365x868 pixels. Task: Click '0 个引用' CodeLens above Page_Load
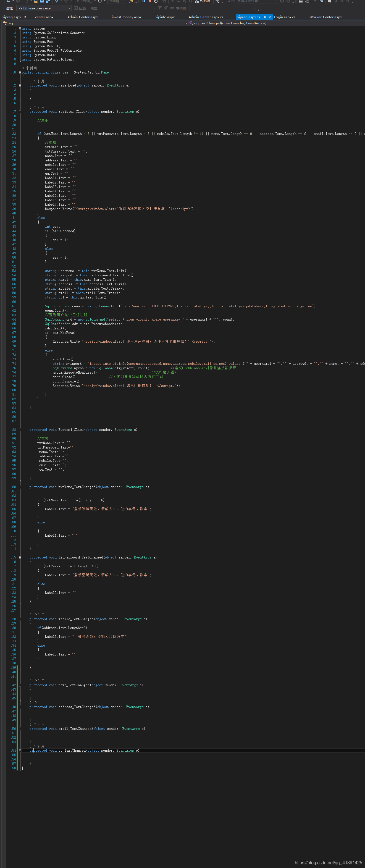(x=37, y=81)
